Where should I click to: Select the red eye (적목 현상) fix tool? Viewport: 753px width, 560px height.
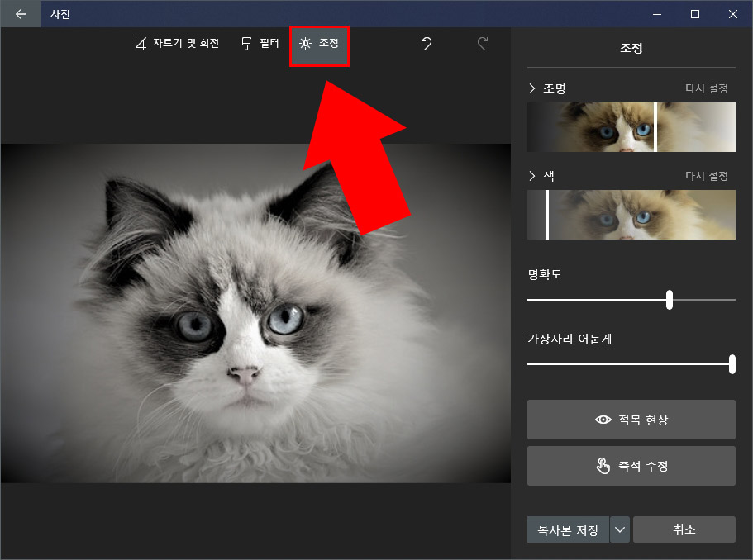click(631, 419)
